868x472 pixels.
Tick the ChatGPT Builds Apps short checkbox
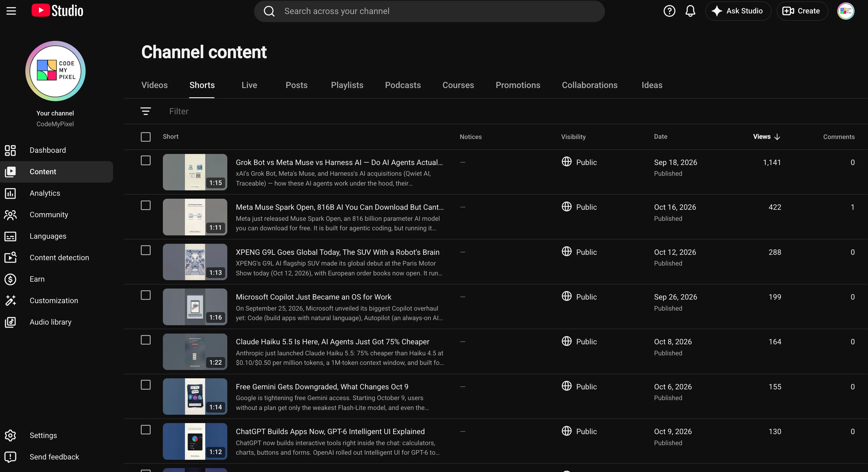[x=146, y=430]
